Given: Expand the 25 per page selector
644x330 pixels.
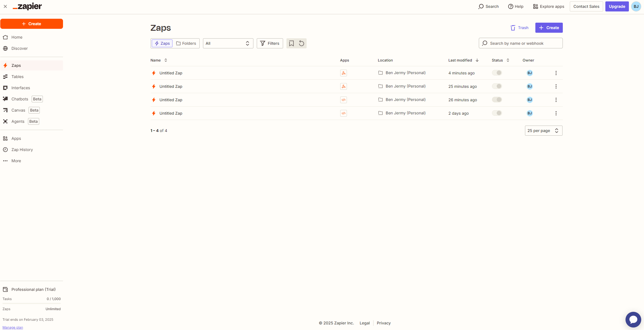Looking at the screenshot, I should [x=543, y=131].
